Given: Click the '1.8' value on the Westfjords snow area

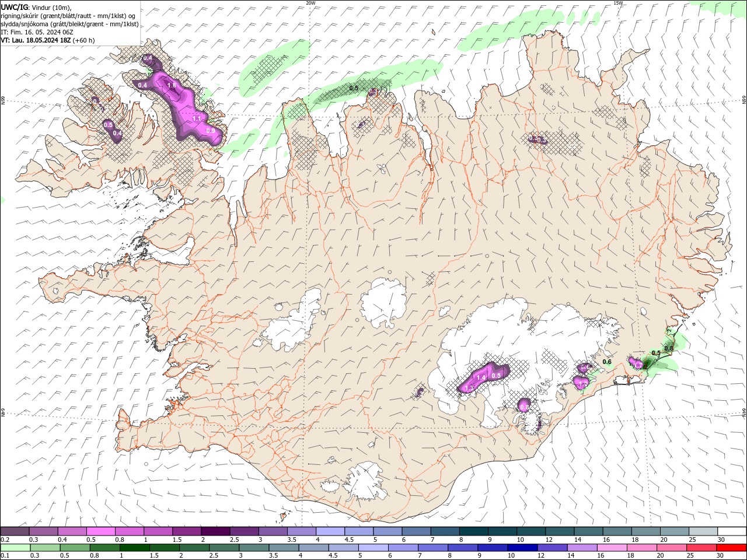Looking at the screenshot, I should (172, 86).
